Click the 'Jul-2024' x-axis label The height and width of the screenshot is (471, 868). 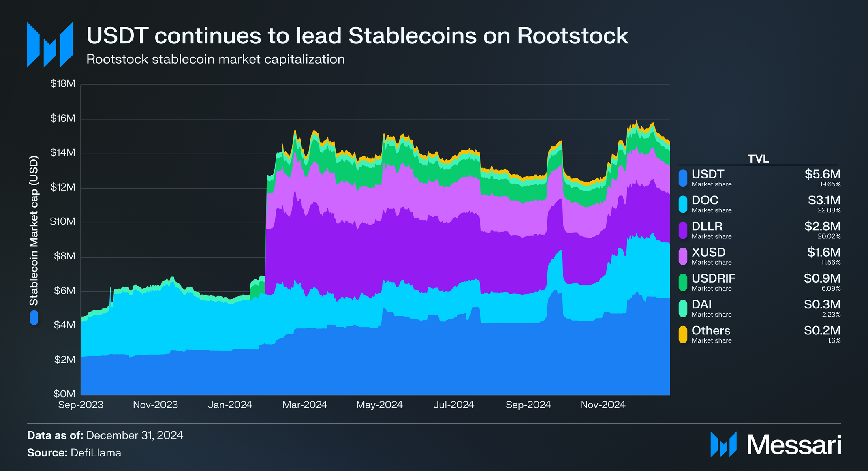(x=454, y=405)
